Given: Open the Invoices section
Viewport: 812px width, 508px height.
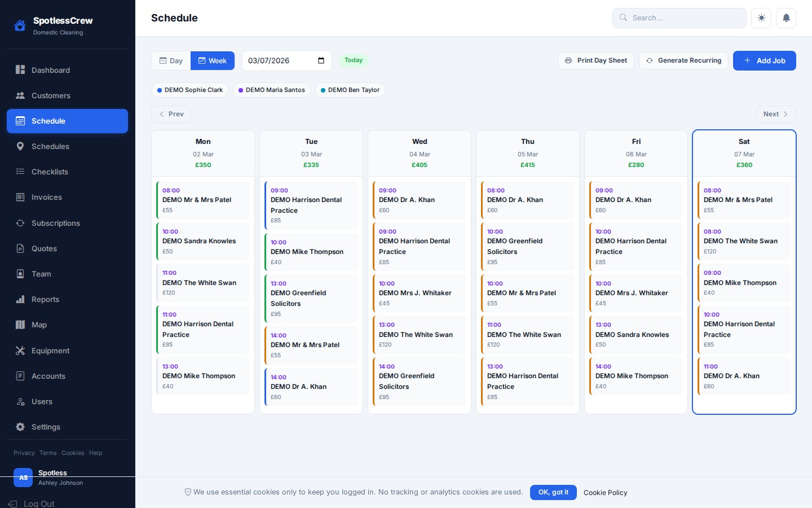Looking at the screenshot, I should click(46, 197).
